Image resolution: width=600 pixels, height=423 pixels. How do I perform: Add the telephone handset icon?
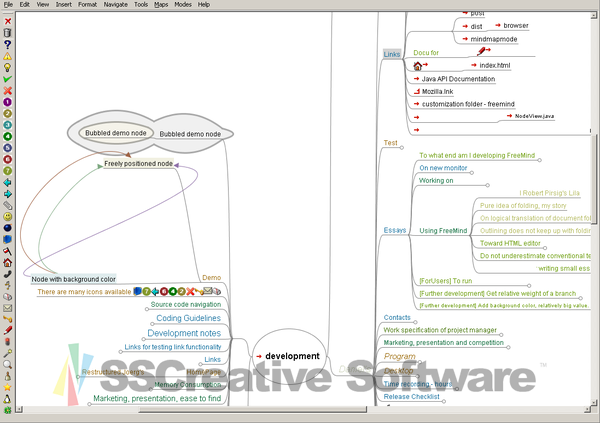[x=7, y=274]
